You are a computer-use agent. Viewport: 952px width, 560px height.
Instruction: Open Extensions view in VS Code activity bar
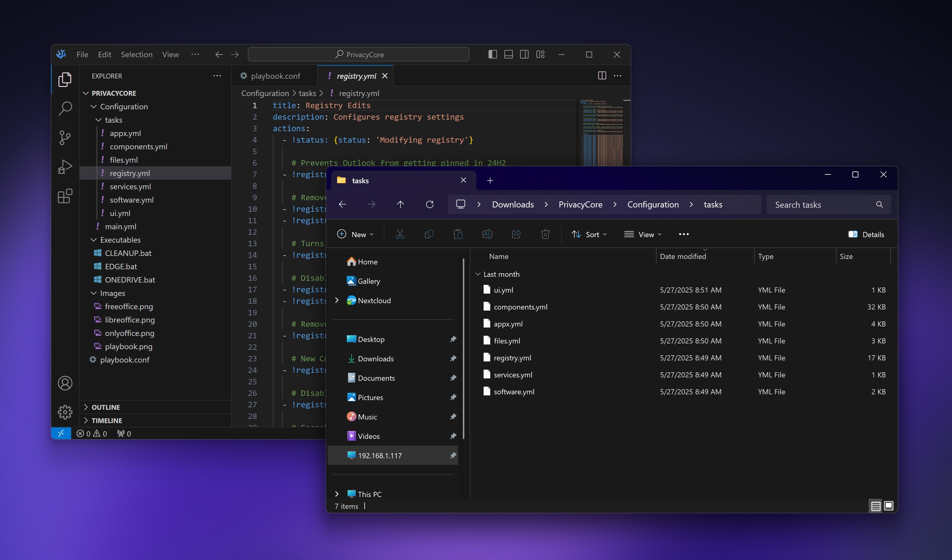65,196
